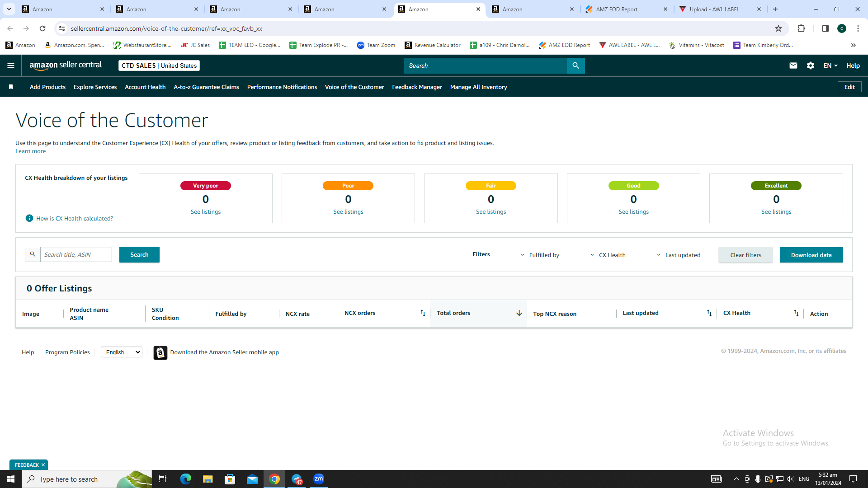Screen dimensions: 868x488
Task: Click the Chrome profile avatar icon
Action: [841, 28]
